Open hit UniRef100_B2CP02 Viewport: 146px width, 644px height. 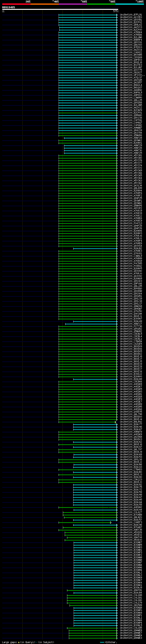[x=131, y=22]
